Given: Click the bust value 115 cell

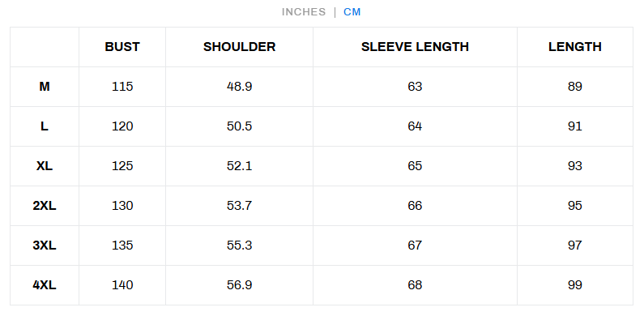Looking at the screenshot, I should pyautogui.click(x=122, y=87).
